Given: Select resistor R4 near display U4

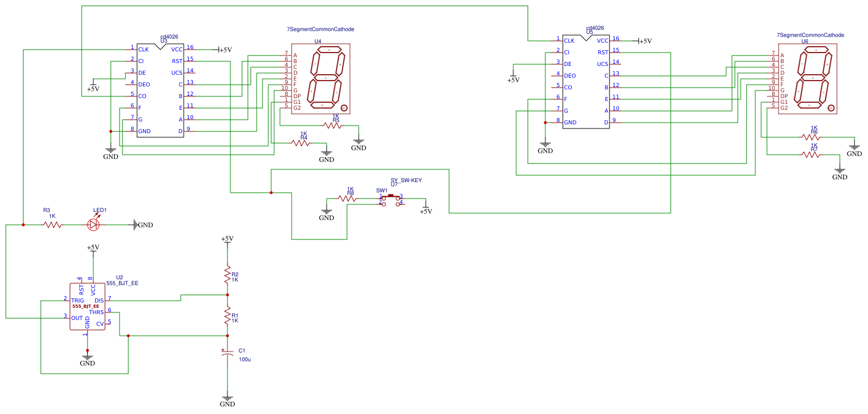Looking at the screenshot, I should pos(300,142).
